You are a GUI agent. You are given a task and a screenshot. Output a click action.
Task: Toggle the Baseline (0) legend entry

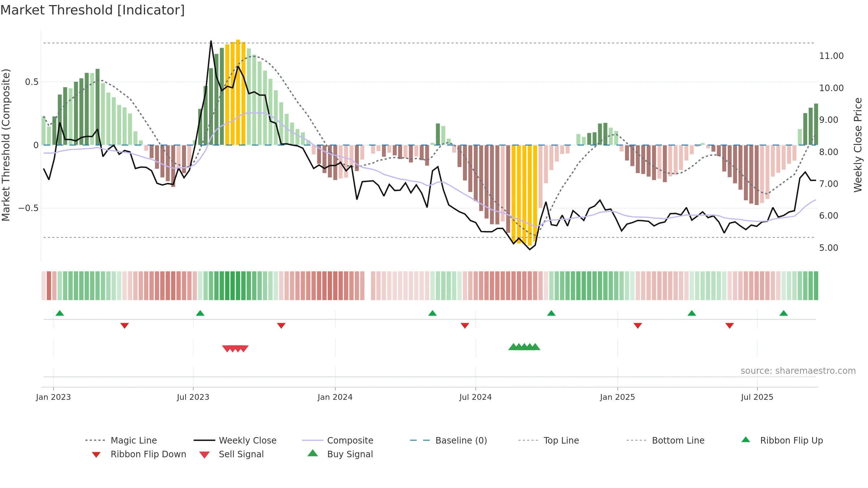[x=448, y=440]
